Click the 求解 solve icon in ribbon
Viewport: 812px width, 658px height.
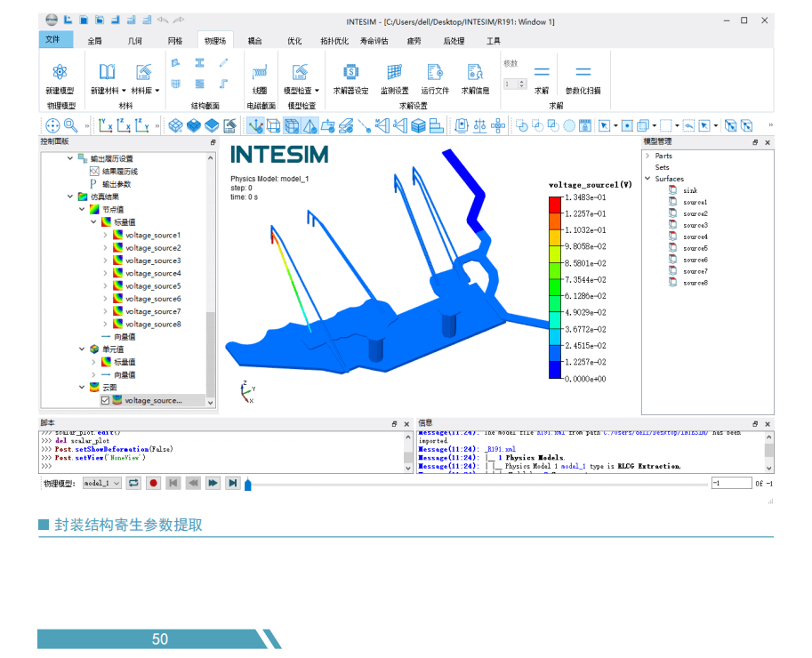[542, 74]
